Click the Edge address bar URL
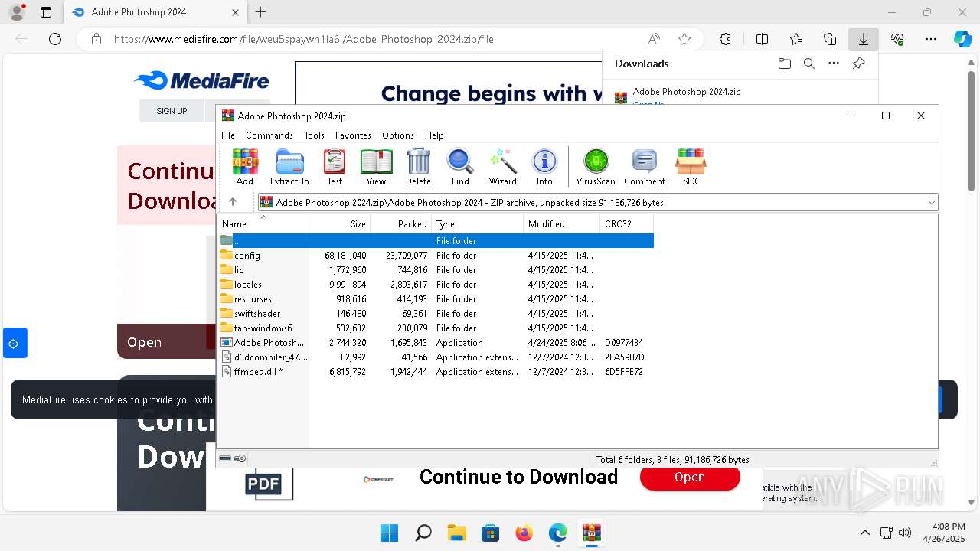This screenshot has width=980, height=551. click(304, 39)
